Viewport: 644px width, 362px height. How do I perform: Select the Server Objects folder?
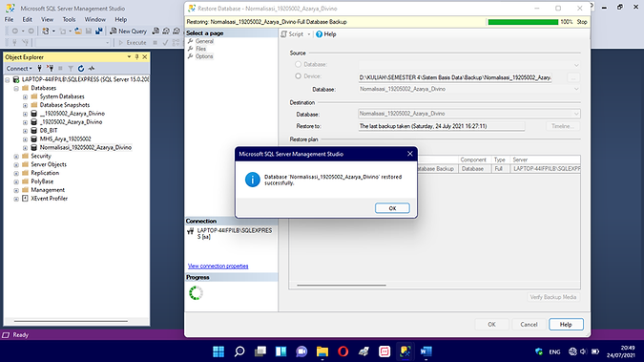click(49, 164)
